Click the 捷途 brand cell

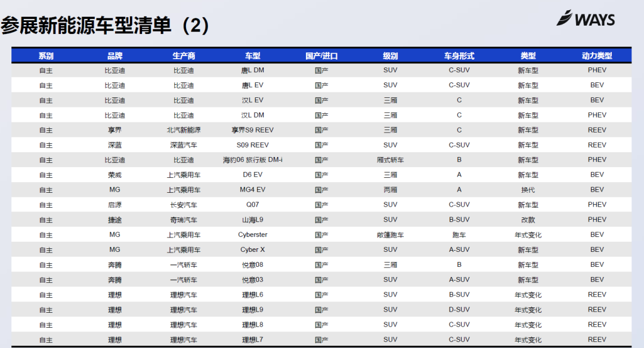point(115,220)
